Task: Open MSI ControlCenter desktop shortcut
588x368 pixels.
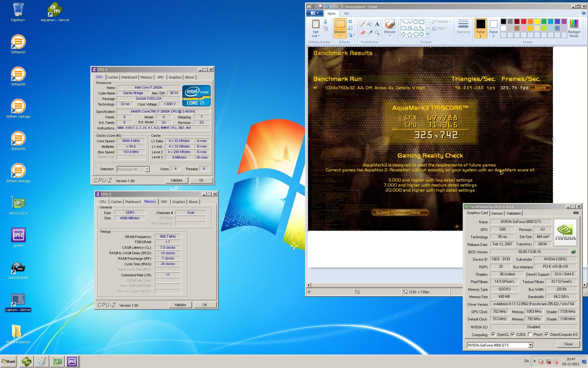Action: click(18, 270)
